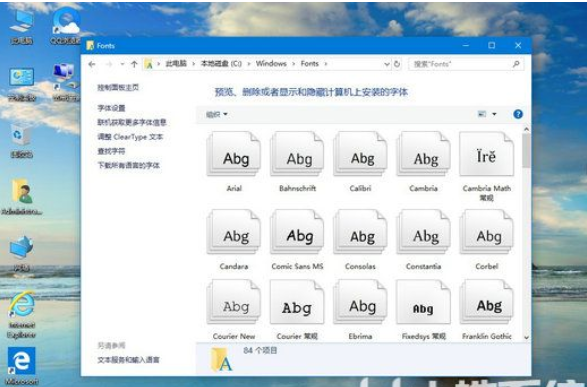587x387 pixels.
Task: Click the font list scroll down arrow
Action: (x=526, y=337)
